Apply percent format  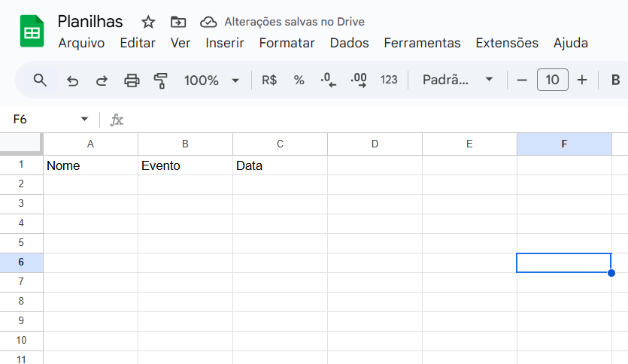[299, 80]
